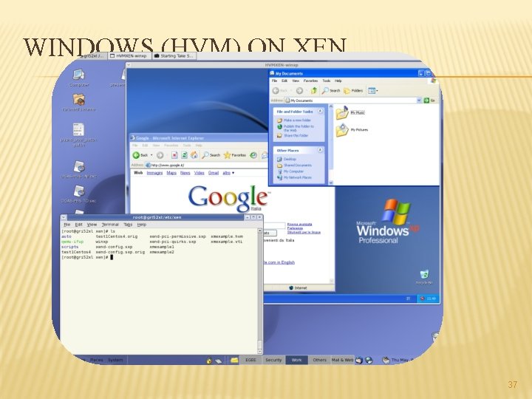Image resolution: width=532 pixels, height=399 pixels.
Task: Click History icon in Internet Explorer toolbar
Action: 253,155
